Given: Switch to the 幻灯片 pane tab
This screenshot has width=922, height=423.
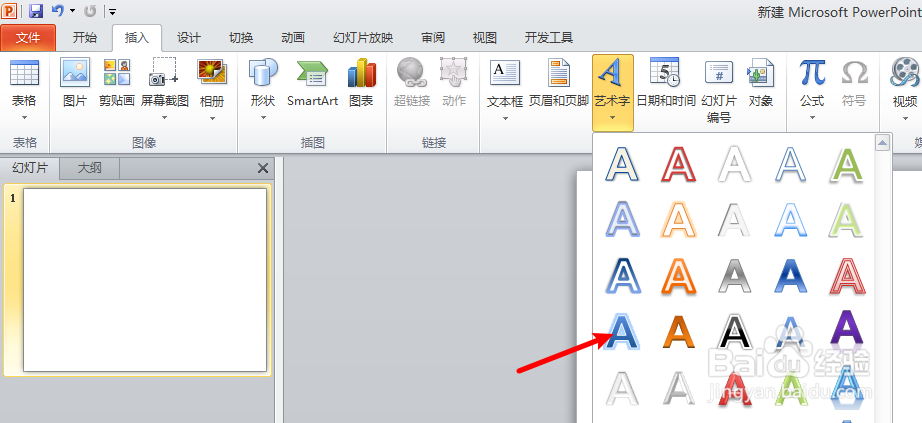Looking at the screenshot, I should coord(30,168).
